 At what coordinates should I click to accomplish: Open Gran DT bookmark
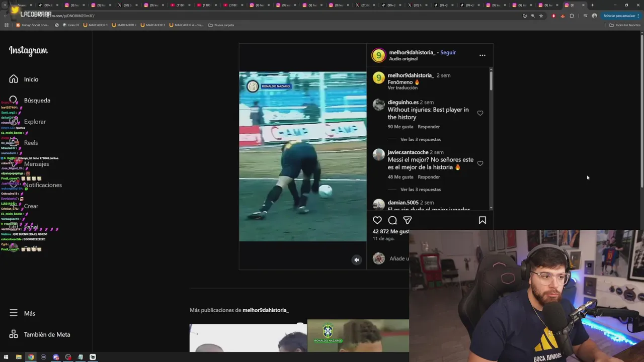[71, 25]
